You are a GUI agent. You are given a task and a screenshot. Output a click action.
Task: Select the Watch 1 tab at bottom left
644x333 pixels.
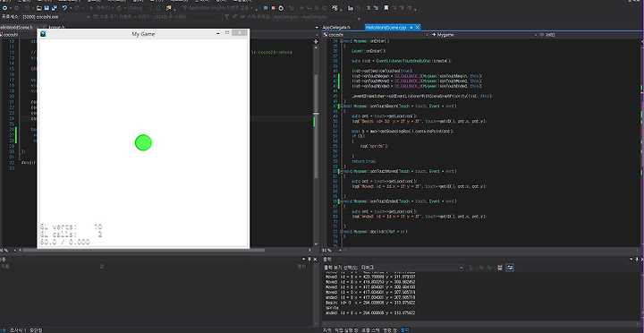[18, 329]
